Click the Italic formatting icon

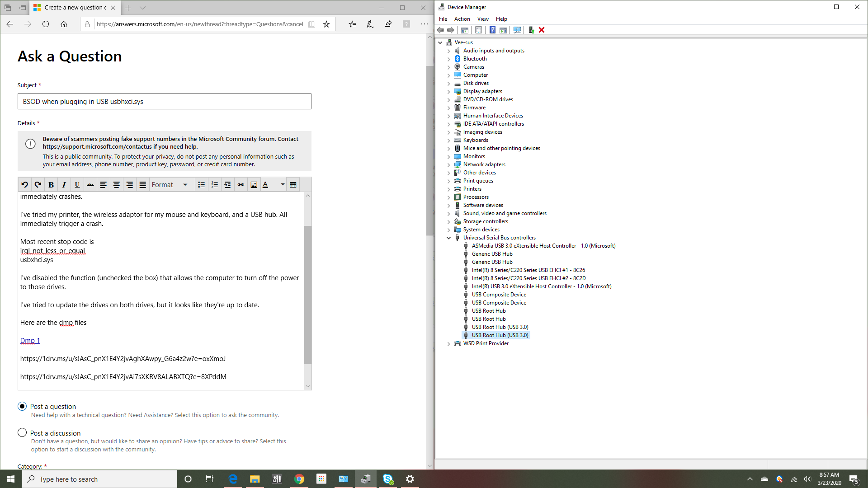(x=64, y=185)
